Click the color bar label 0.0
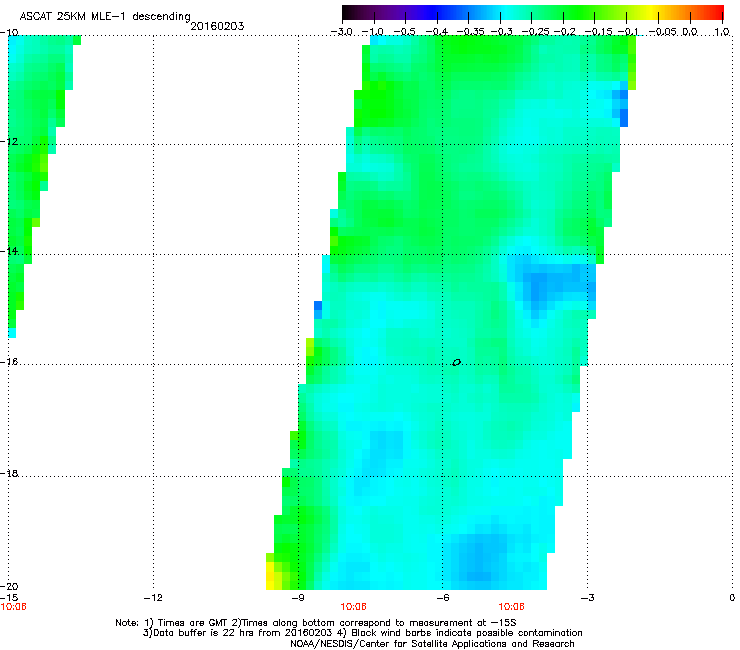This screenshot has height=650, width=740. tap(690, 32)
